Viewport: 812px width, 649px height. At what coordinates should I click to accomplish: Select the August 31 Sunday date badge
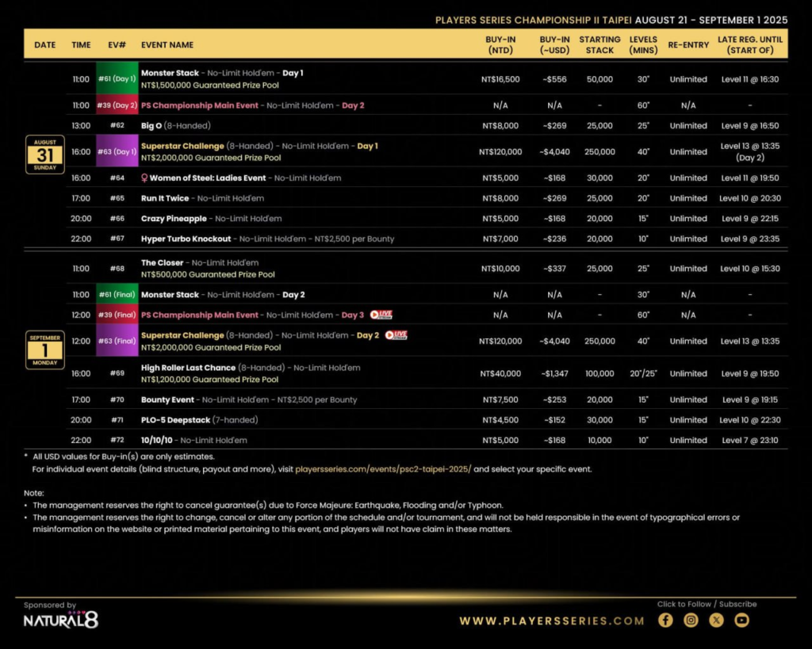[x=44, y=155]
